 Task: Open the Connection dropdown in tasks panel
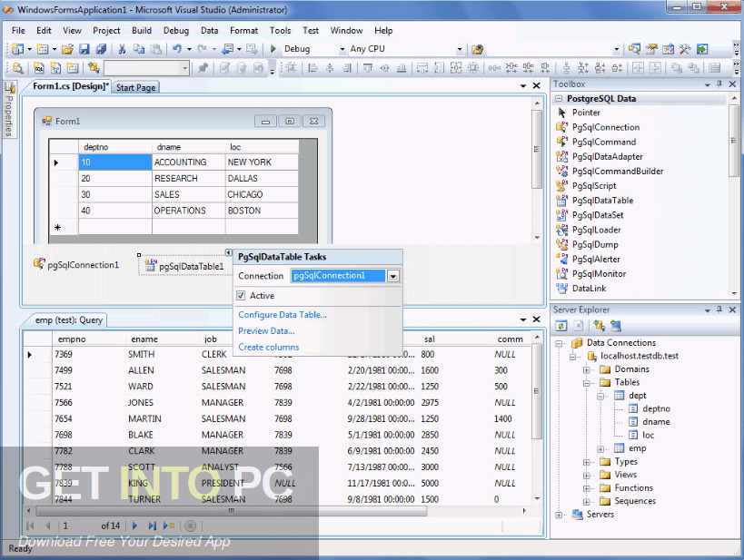392,276
